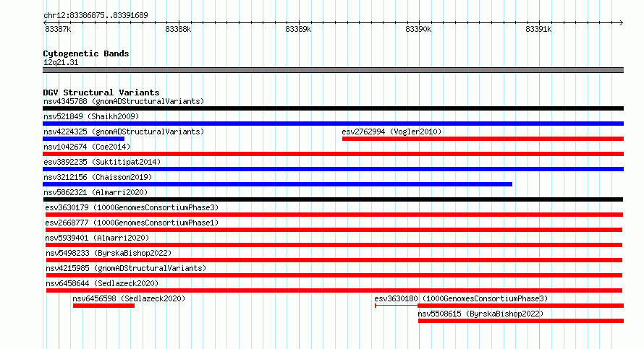
Task: Click the blue esv3892235 variant bar
Action: click(x=333, y=169)
